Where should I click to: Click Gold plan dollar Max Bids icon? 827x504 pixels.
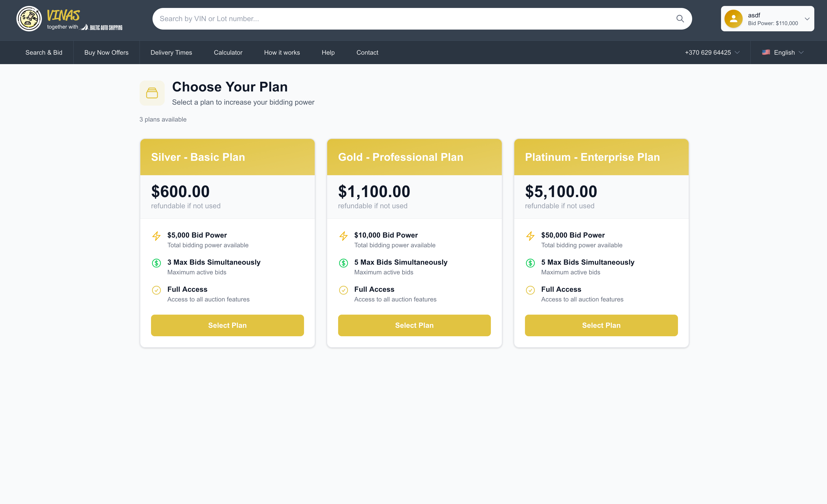coord(343,263)
